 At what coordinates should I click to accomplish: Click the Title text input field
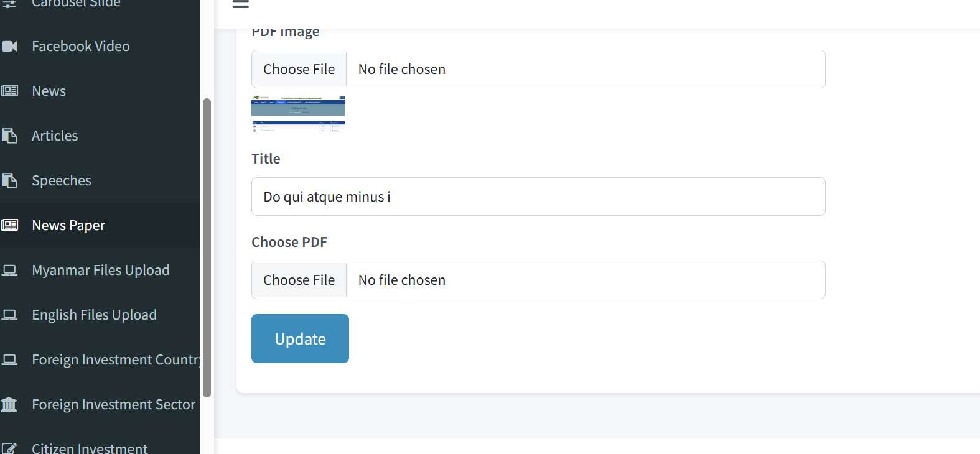[x=538, y=197]
